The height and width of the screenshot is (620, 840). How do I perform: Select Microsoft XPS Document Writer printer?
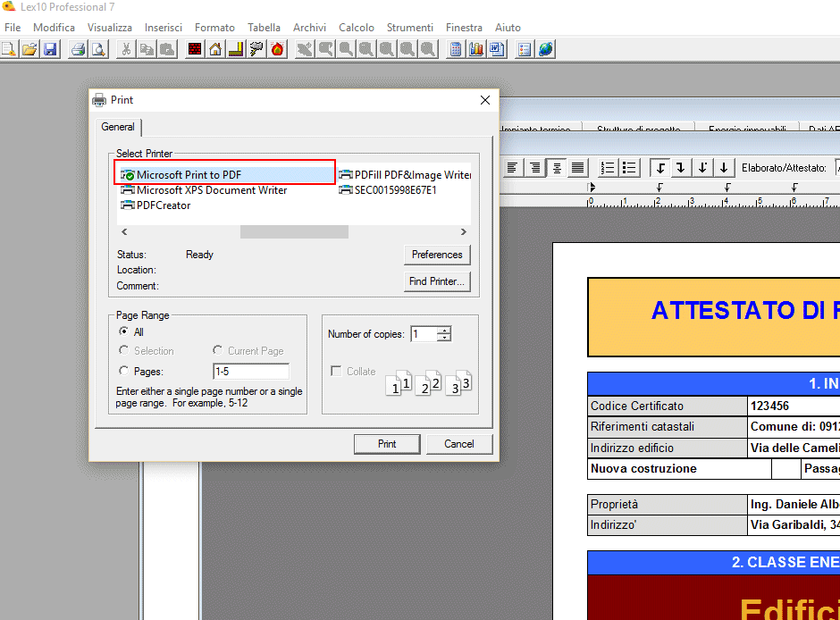(x=204, y=190)
